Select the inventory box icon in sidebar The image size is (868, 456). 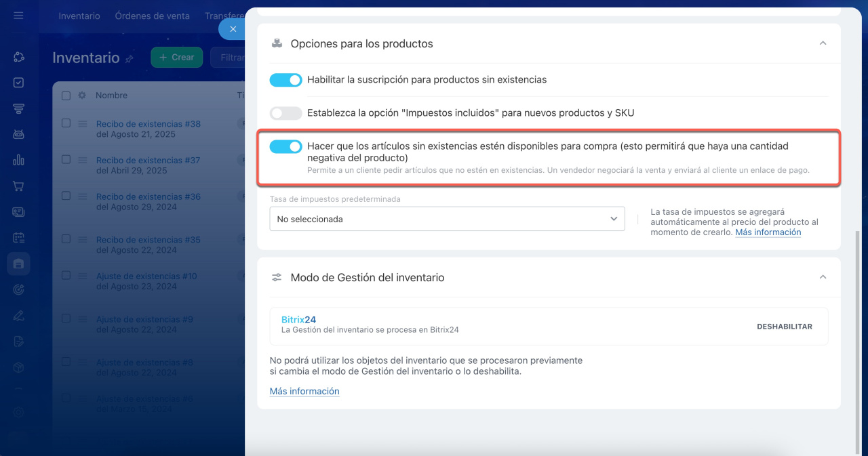[x=18, y=264]
